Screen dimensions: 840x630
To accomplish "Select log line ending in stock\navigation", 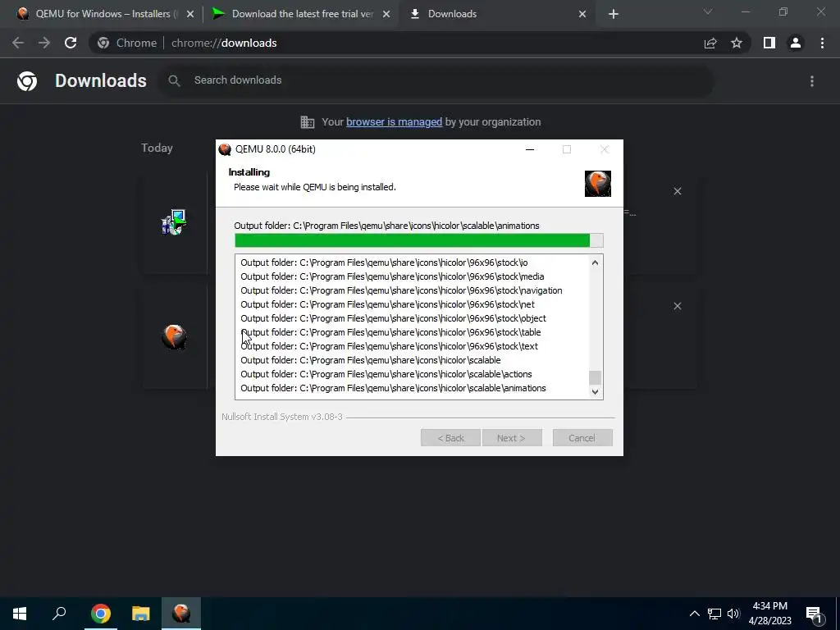I will pos(401,290).
